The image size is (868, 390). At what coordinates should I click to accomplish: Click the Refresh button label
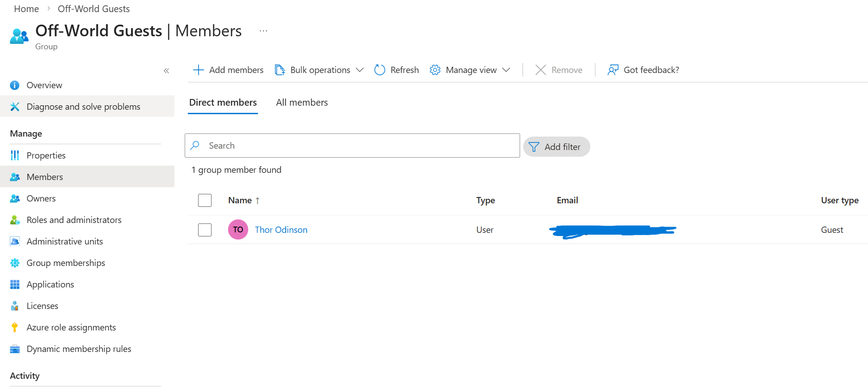[405, 70]
